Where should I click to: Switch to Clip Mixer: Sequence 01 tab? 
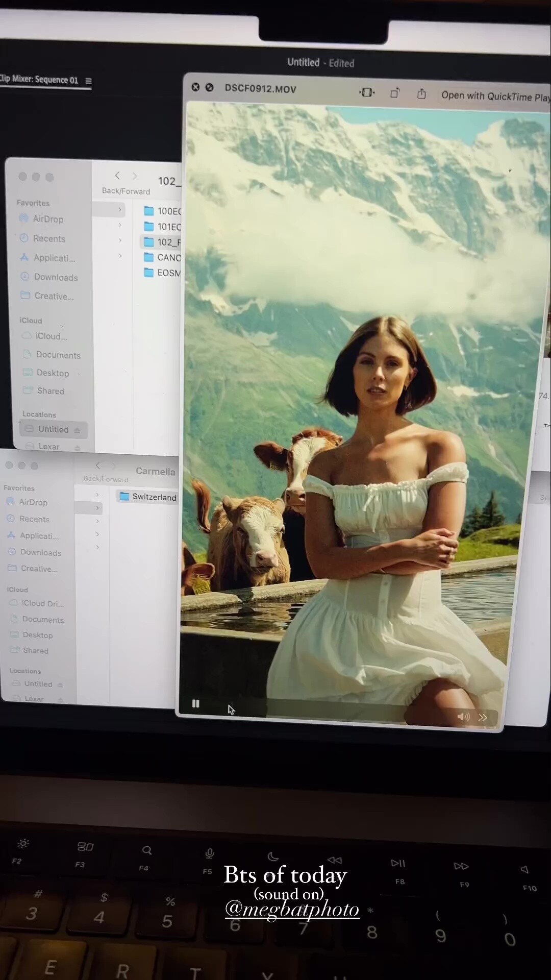(39, 79)
